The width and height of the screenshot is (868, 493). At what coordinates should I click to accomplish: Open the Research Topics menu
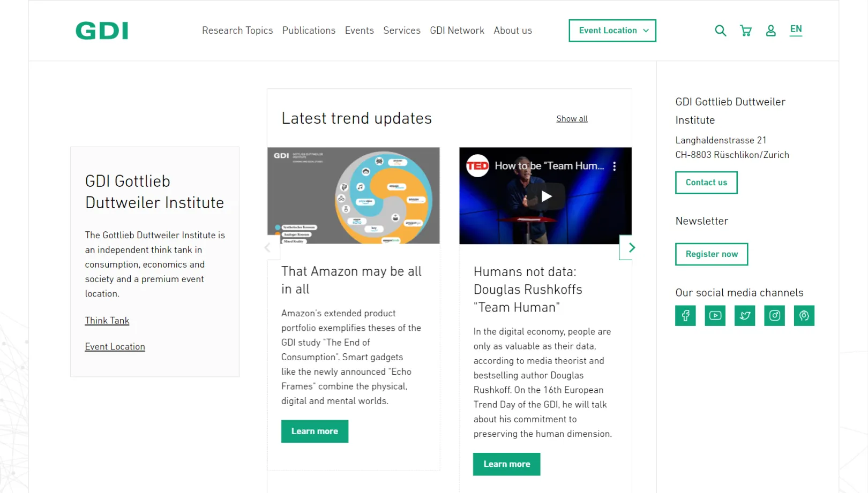click(237, 31)
